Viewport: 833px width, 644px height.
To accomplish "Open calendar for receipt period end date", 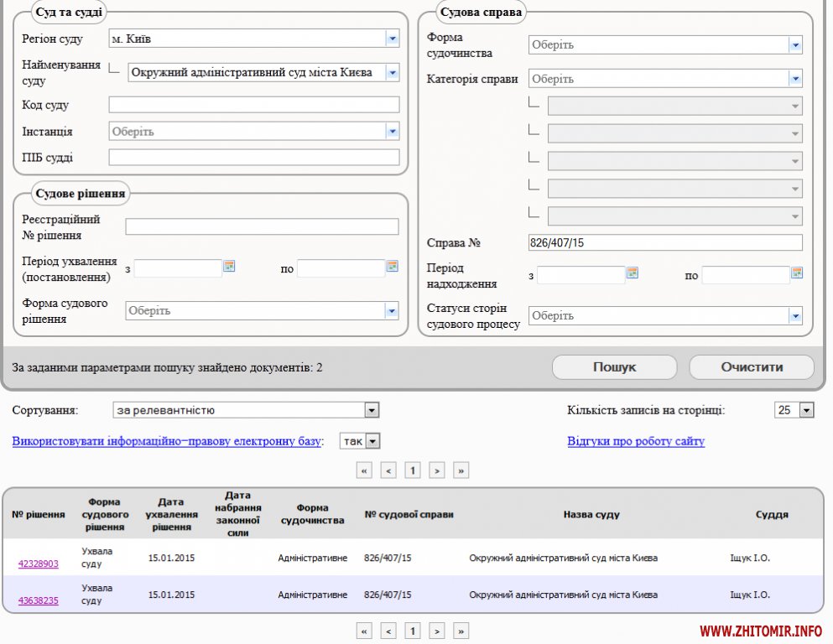I will [x=797, y=273].
